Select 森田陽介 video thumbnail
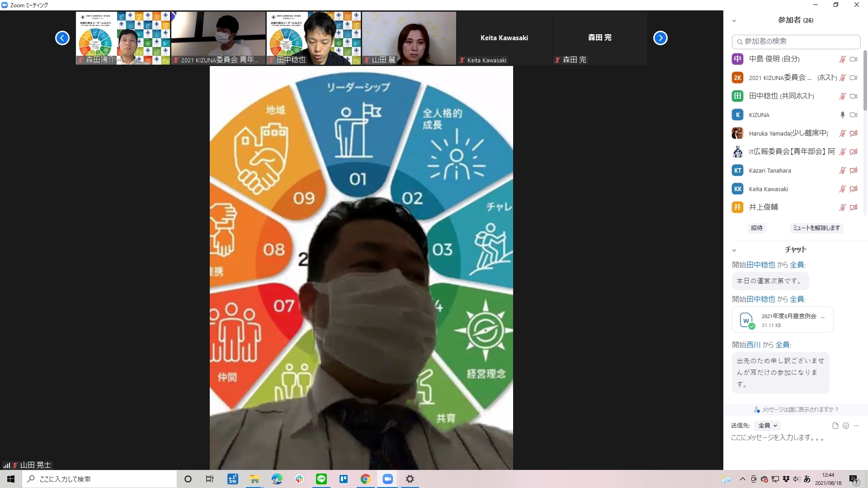Image resolution: width=868 pixels, height=488 pixels. pos(123,38)
